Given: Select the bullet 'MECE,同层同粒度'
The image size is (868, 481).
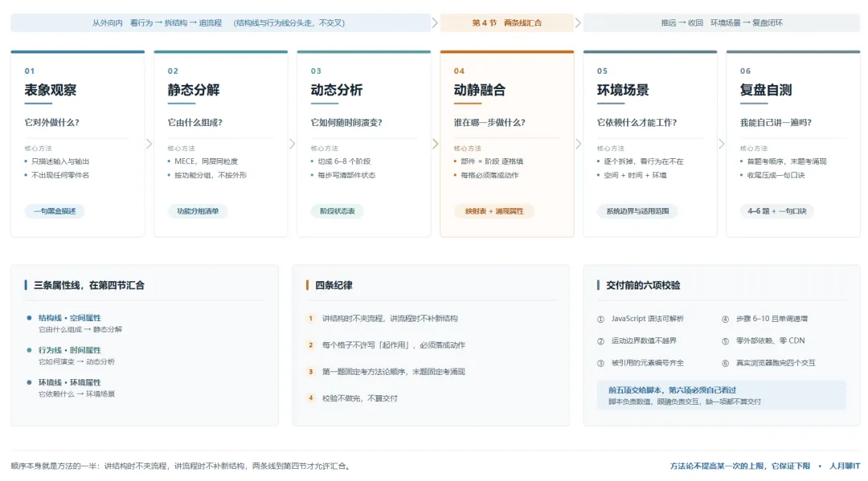Looking at the screenshot, I should [206, 161].
